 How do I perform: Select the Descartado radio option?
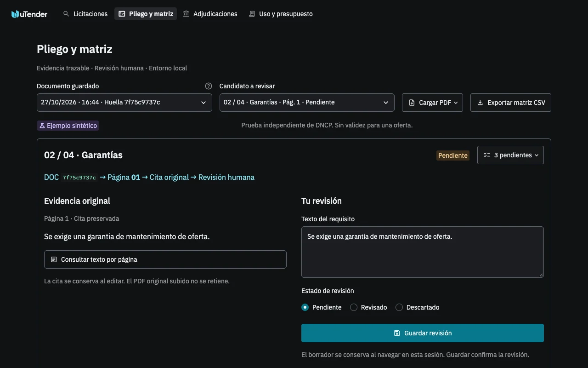click(399, 307)
